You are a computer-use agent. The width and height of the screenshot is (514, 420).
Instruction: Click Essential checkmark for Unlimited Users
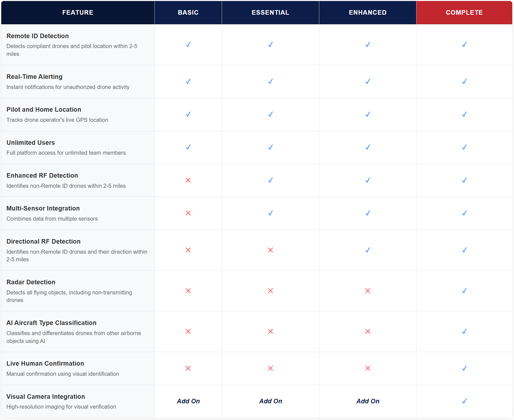[270, 147]
